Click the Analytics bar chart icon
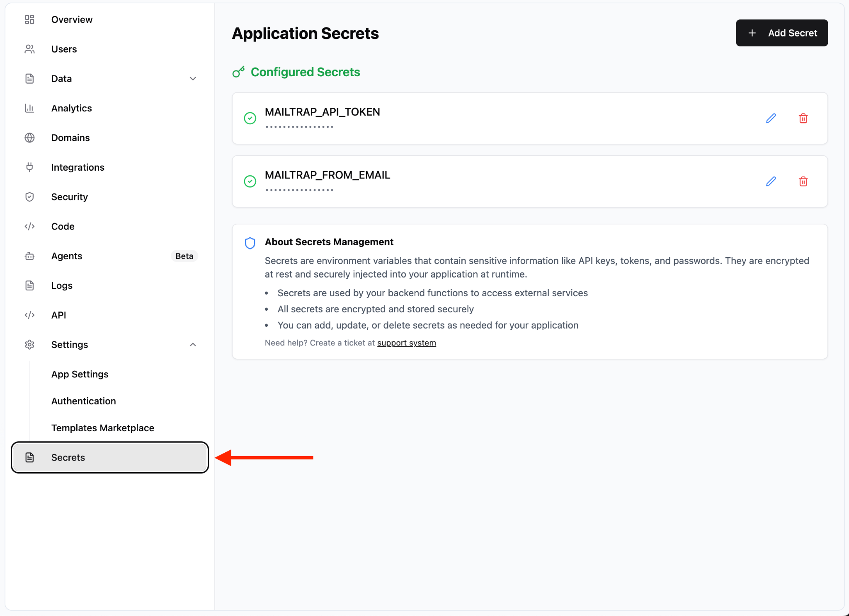This screenshot has height=616, width=849. tap(29, 108)
